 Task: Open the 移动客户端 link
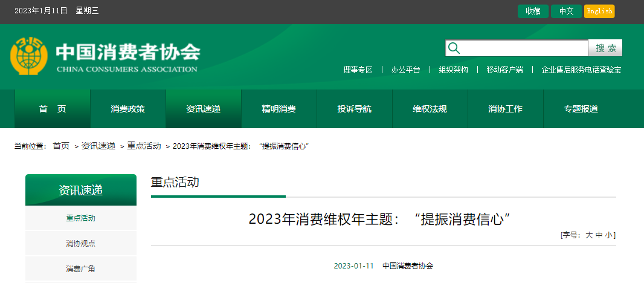[505, 70]
